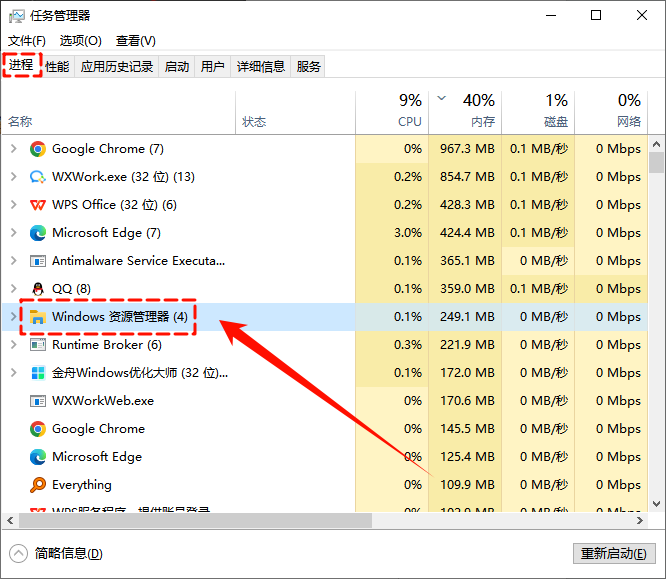Expand the Runtime Broker (6) group
The height and width of the screenshot is (579, 666).
pos(14,345)
